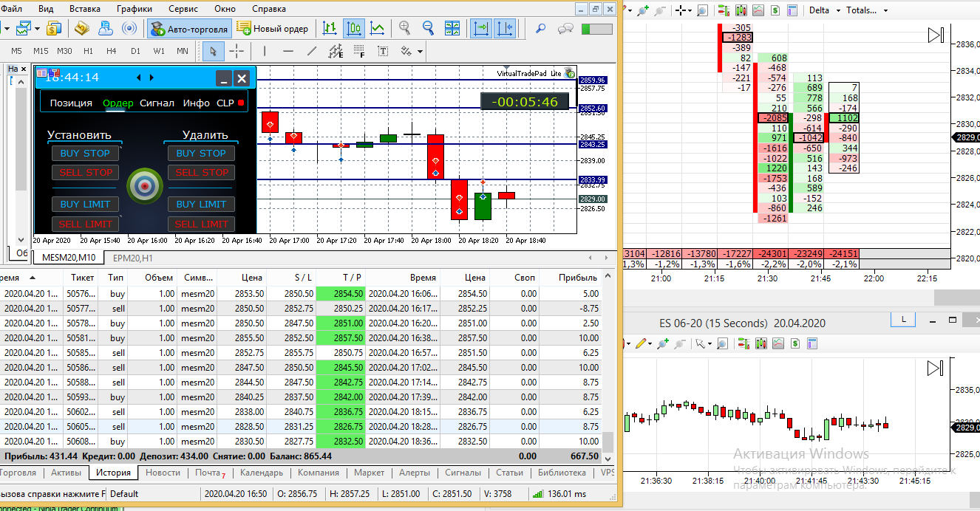
Task: Open the Market Watch dollar-stack icon
Action: (x=54, y=29)
